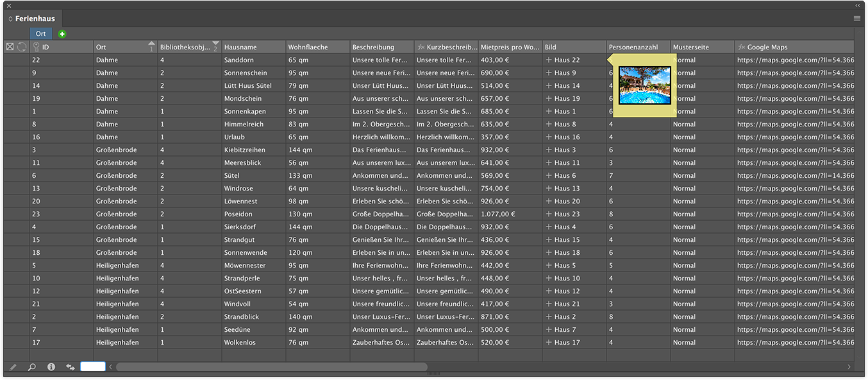Show info with the info icon
The image size is (868, 380).
[51, 367]
